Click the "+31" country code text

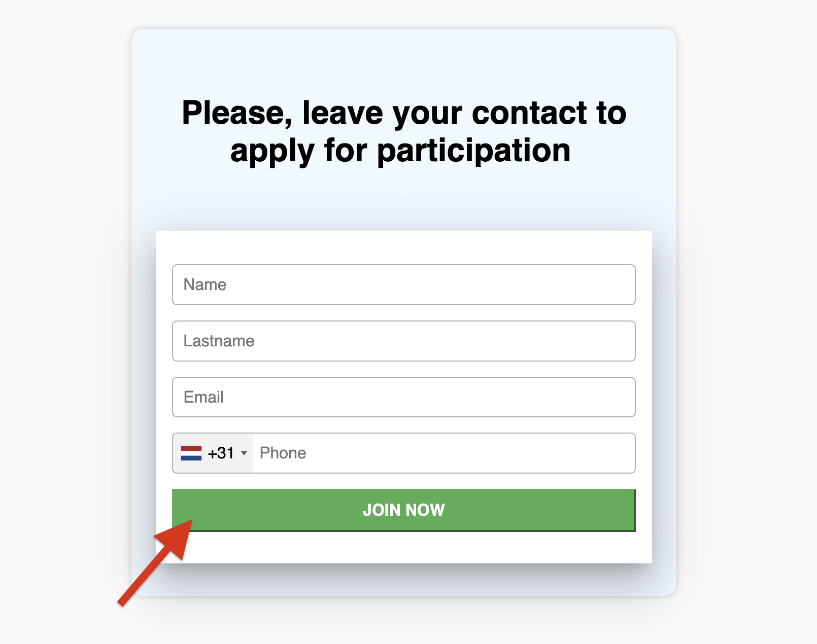[x=221, y=453]
